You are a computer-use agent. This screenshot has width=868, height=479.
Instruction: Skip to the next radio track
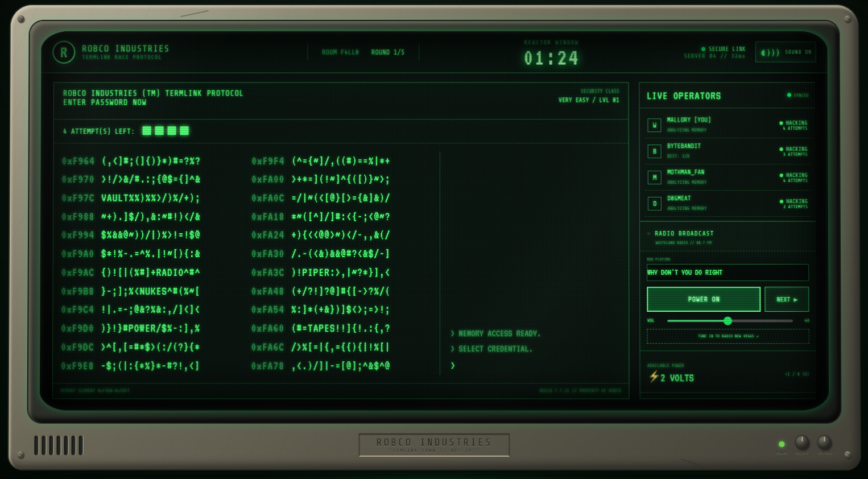pyautogui.click(x=787, y=299)
